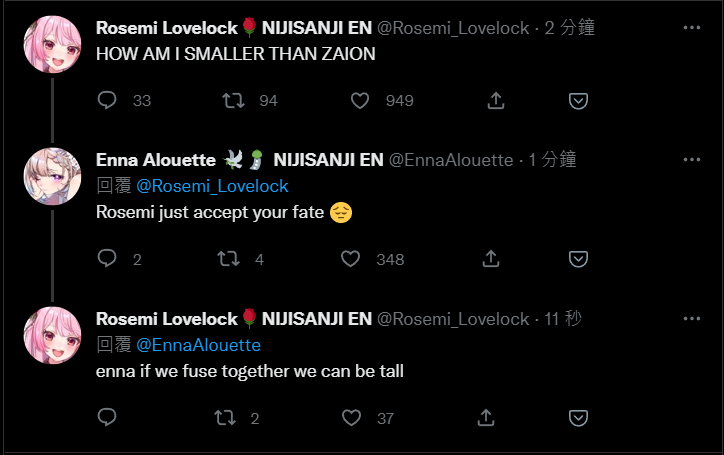Share Rosemi's first tweet

coord(496,100)
